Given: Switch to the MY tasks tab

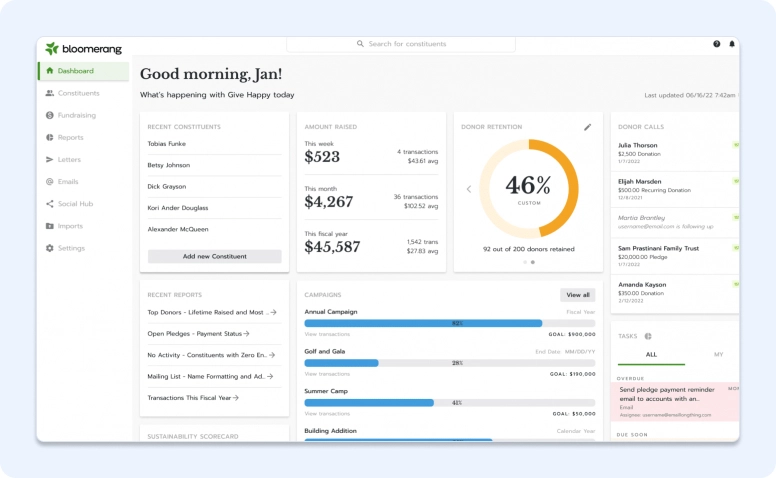Looking at the screenshot, I should 719,354.
